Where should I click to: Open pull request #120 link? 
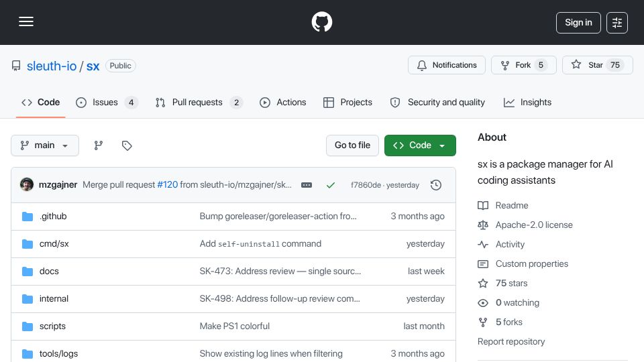tap(168, 185)
